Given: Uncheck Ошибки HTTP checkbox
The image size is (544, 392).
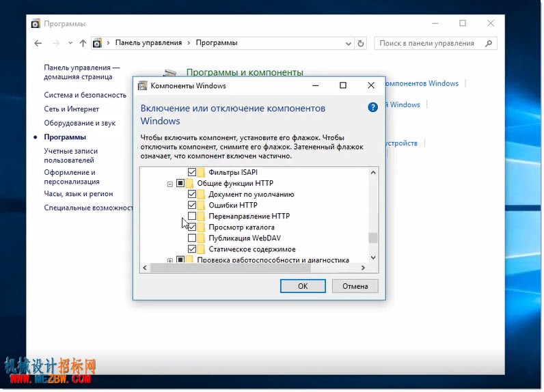Looking at the screenshot, I should [x=192, y=205].
